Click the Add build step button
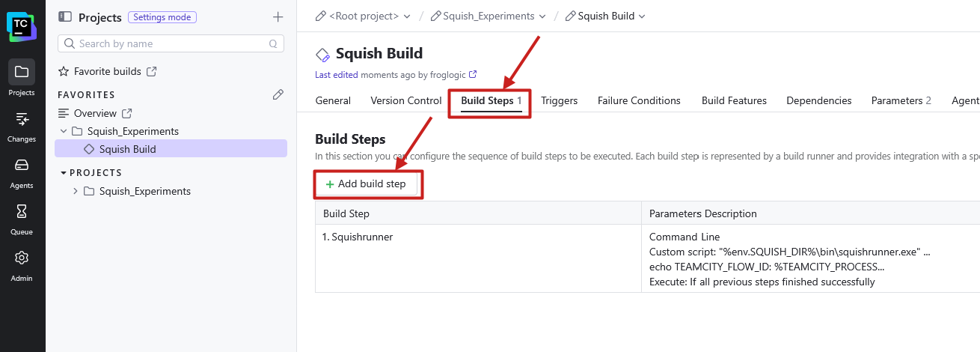 [367, 183]
